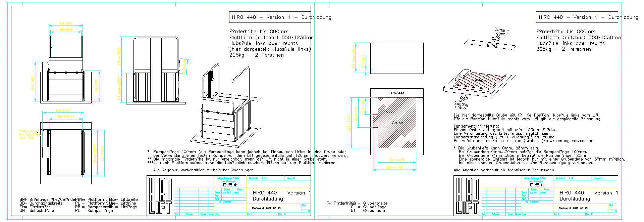
Task: Click 'Grube' label in hatched plan view
Action: tap(397, 123)
